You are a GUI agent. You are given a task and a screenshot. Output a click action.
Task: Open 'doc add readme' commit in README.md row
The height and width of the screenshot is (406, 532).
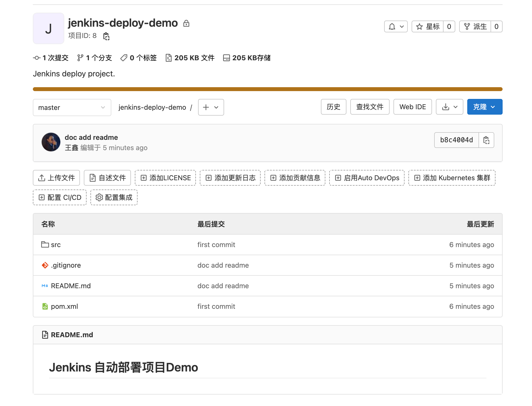point(223,286)
